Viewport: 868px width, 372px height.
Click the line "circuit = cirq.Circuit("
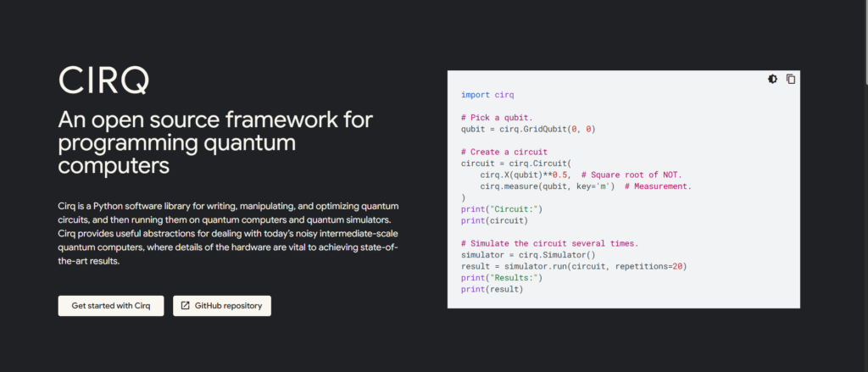pyautogui.click(x=516, y=164)
